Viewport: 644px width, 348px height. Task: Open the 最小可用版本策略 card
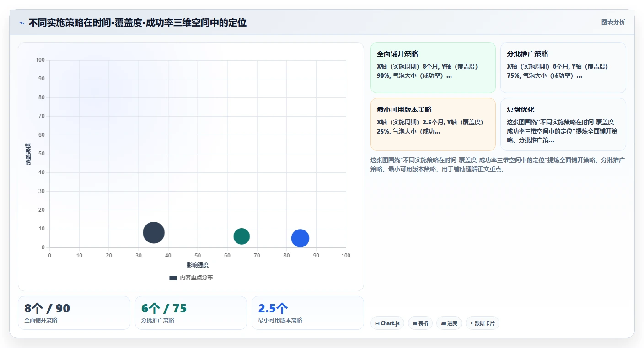(x=433, y=124)
